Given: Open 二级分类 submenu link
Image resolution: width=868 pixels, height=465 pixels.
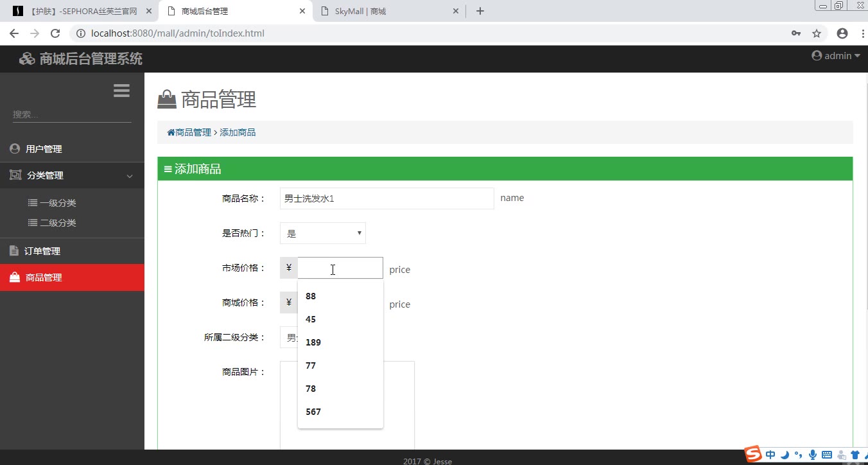Looking at the screenshot, I should click(x=58, y=223).
